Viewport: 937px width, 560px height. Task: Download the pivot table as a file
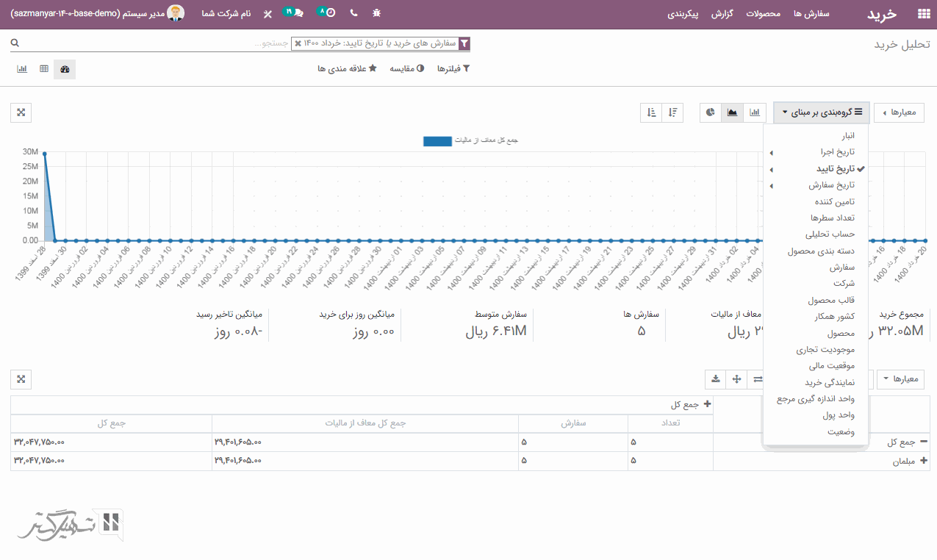tap(716, 379)
